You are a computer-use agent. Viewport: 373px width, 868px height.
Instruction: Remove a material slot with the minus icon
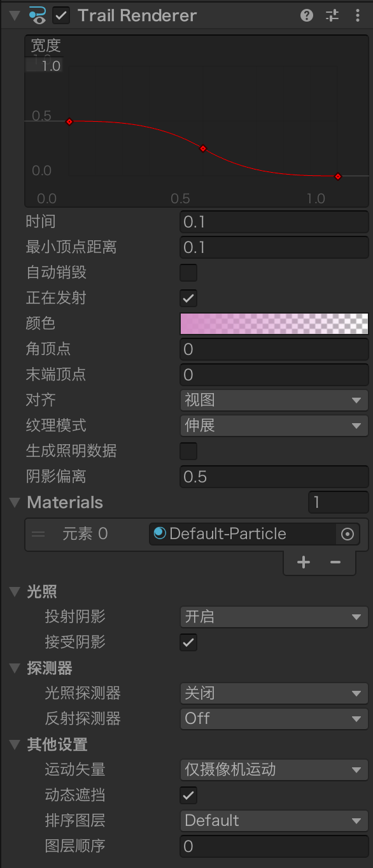pos(335,562)
